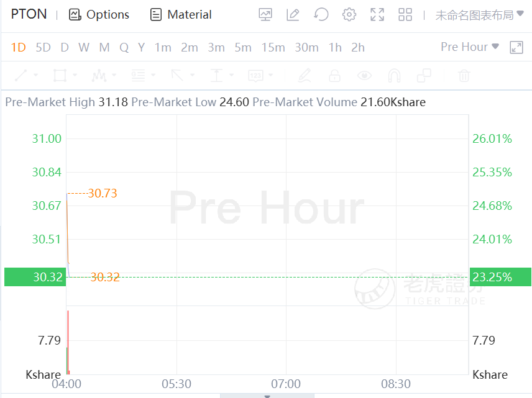Open the Pre Hour session dropdown

coord(470,47)
